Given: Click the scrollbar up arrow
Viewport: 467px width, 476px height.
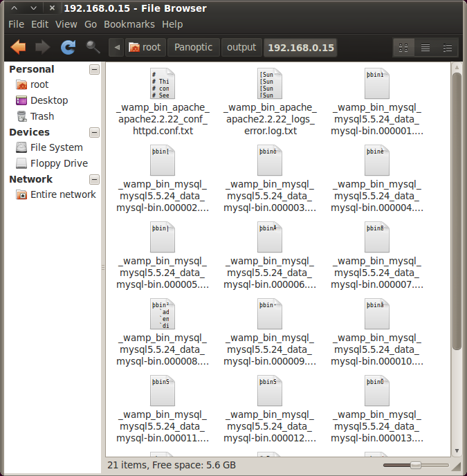Looking at the screenshot, I should [x=457, y=67].
